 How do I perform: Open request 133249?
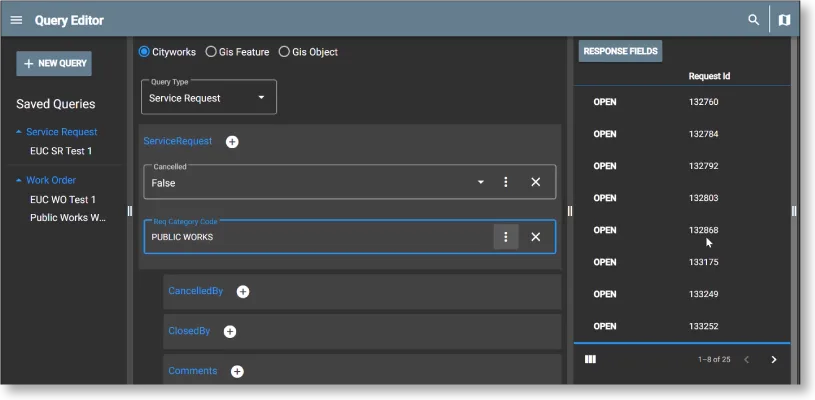(605, 295)
